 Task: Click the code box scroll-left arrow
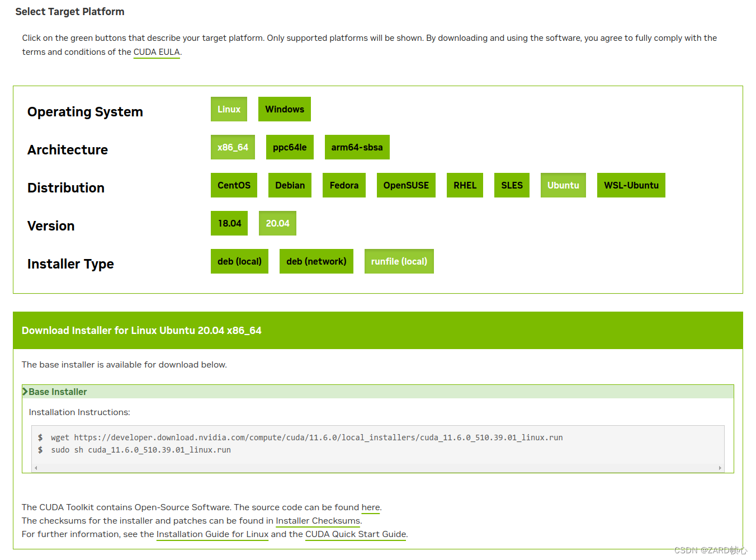pyautogui.click(x=36, y=468)
